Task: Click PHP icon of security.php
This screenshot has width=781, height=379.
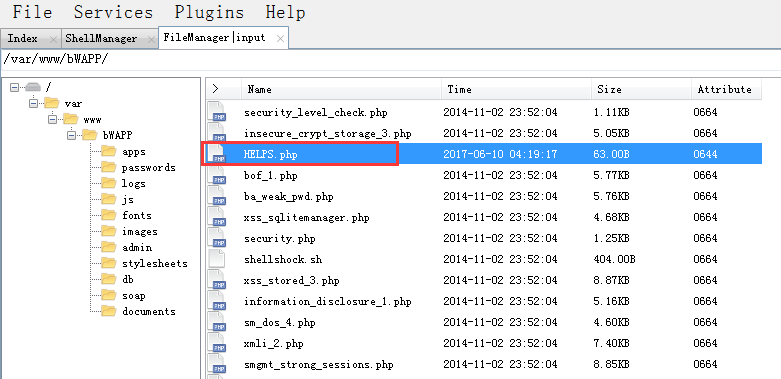Action: pyautogui.click(x=216, y=238)
